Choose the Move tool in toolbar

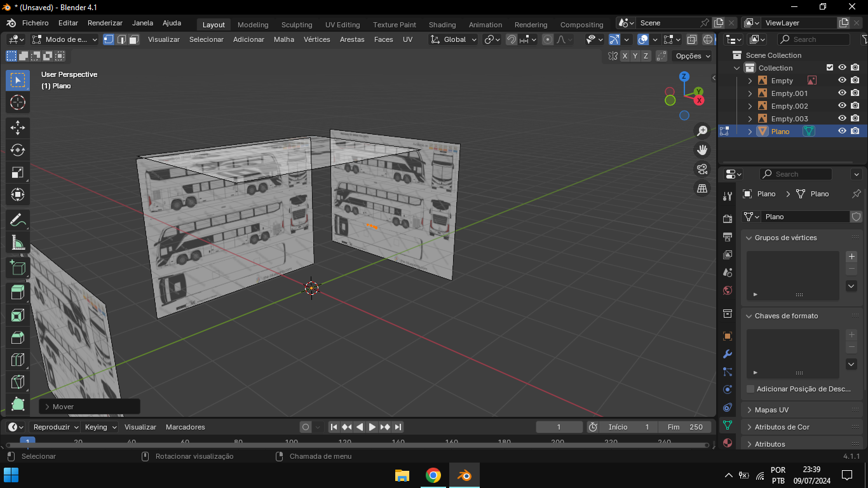point(18,128)
